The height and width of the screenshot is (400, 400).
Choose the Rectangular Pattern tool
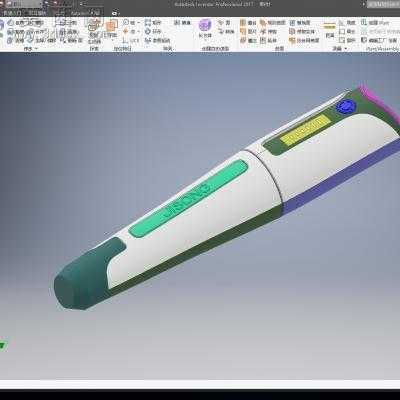153,22
